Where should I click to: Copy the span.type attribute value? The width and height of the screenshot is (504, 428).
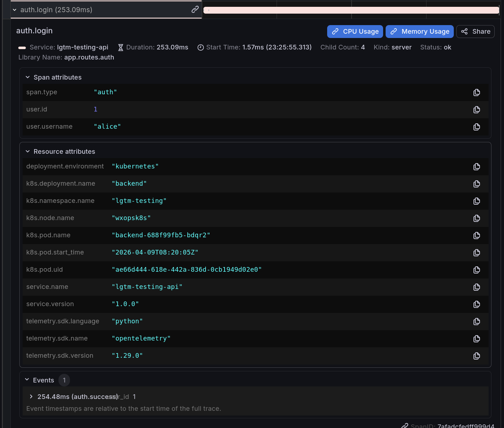(x=476, y=92)
